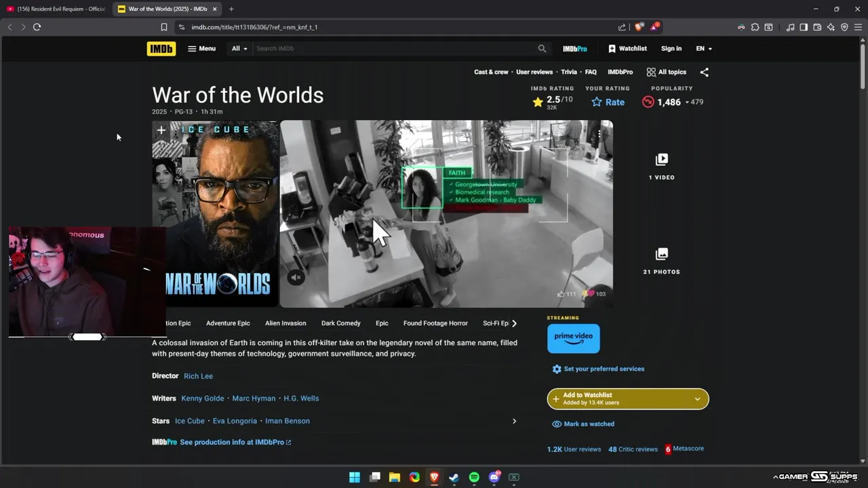Rate the movie with the Rate button
The height and width of the screenshot is (488, 868).
coord(608,102)
